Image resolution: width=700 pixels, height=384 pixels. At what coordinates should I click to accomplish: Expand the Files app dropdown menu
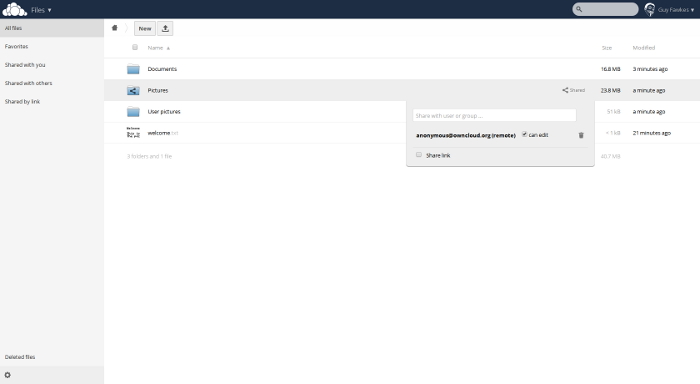click(x=41, y=10)
